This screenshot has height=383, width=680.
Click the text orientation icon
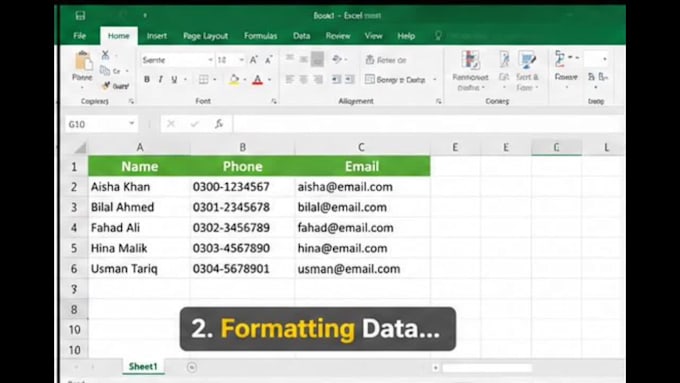(337, 59)
